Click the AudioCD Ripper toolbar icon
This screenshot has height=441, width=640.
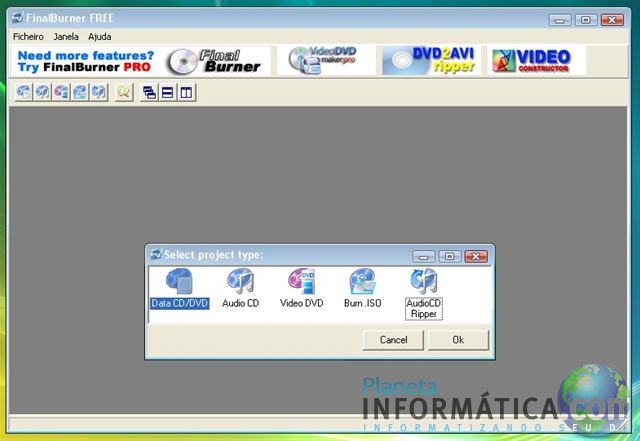[98, 92]
